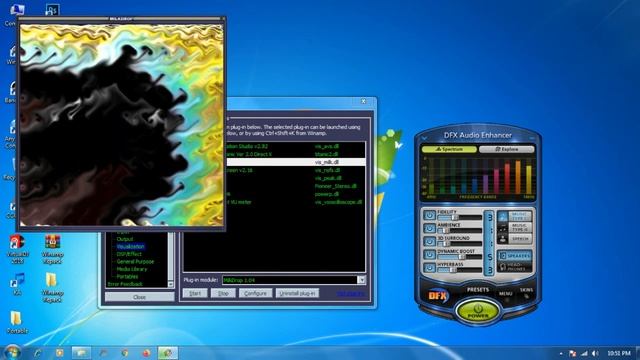Adjust the Dynamic Boost slider
Viewport: 640px width, 360px height.
pyautogui.click(x=460, y=257)
